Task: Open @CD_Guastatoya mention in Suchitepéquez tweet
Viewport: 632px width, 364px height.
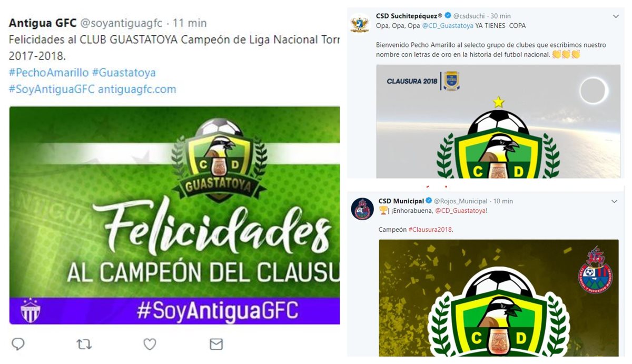Action: click(448, 26)
